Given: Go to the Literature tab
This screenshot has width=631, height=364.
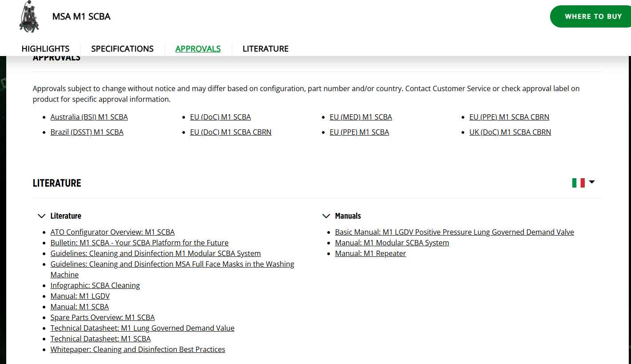Looking at the screenshot, I should (265, 49).
